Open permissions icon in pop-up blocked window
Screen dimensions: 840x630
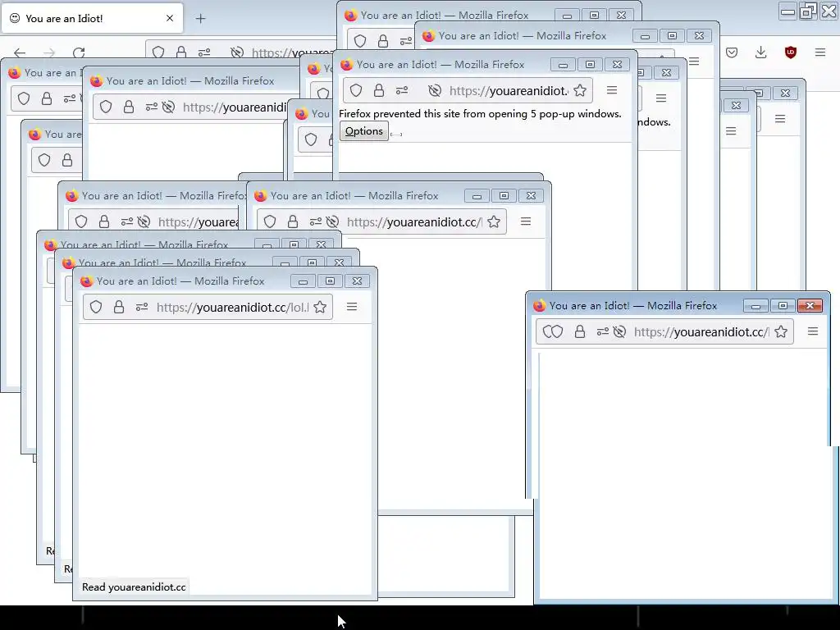point(402,90)
